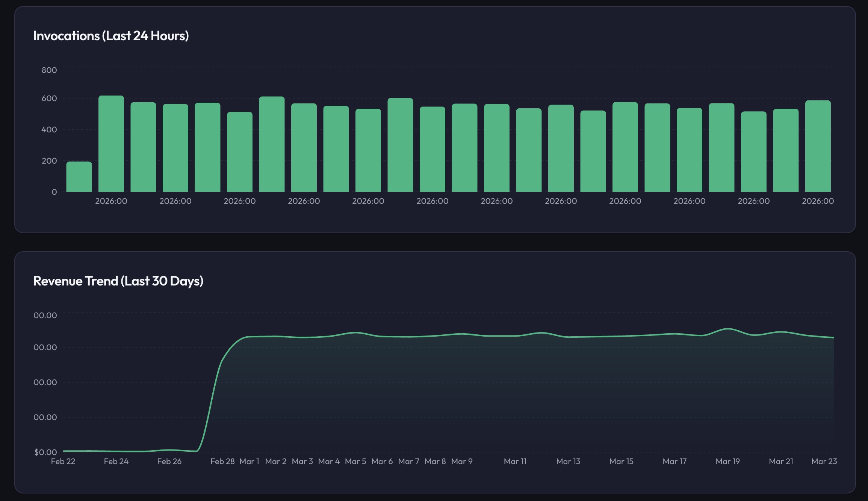This screenshot has height=501, width=868.
Task: Select the shortest bar in the invocations chart
Action: (79, 177)
